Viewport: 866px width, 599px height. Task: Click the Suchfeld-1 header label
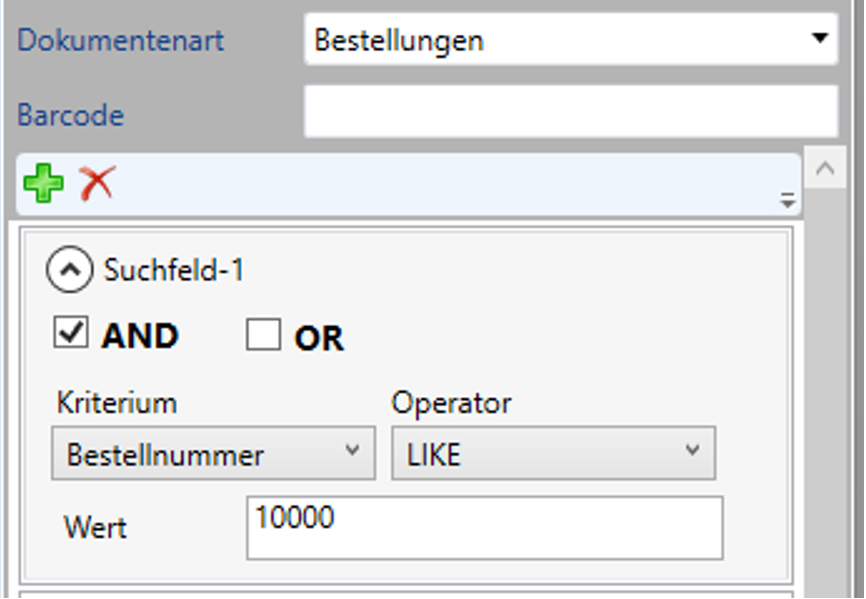pyautogui.click(x=174, y=270)
